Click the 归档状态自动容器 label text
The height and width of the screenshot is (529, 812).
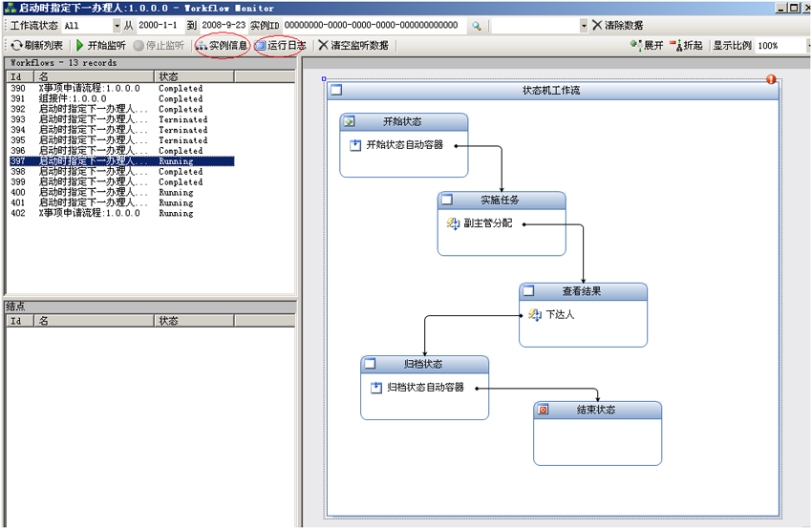point(426,388)
